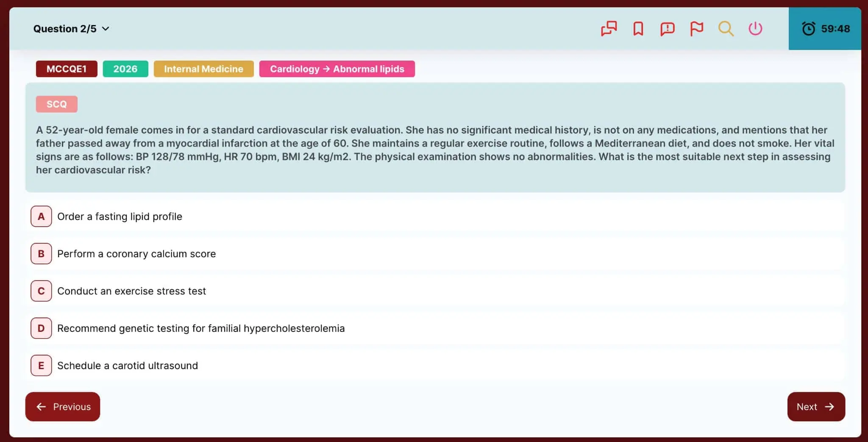This screenshot has height=442, width=868.
Task: Click the back arrow inside Previous button
Action: click(x=42, y=406)
